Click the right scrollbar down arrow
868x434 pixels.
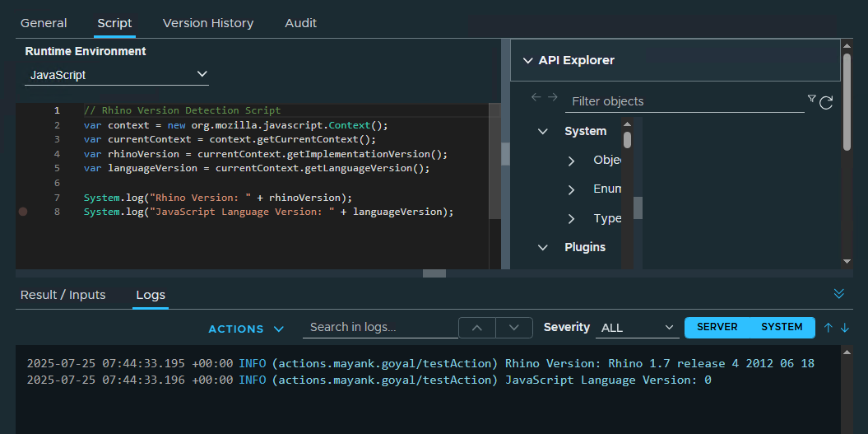(847, 261)
